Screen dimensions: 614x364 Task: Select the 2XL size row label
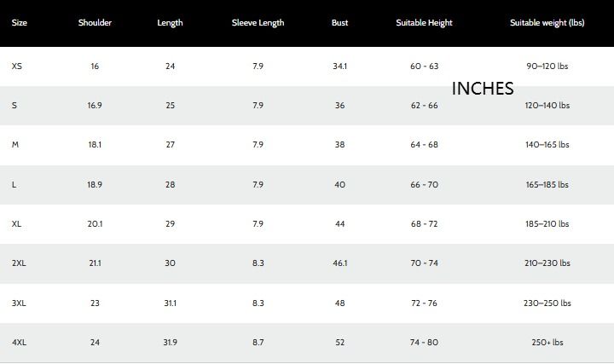(x=19, y=263)
